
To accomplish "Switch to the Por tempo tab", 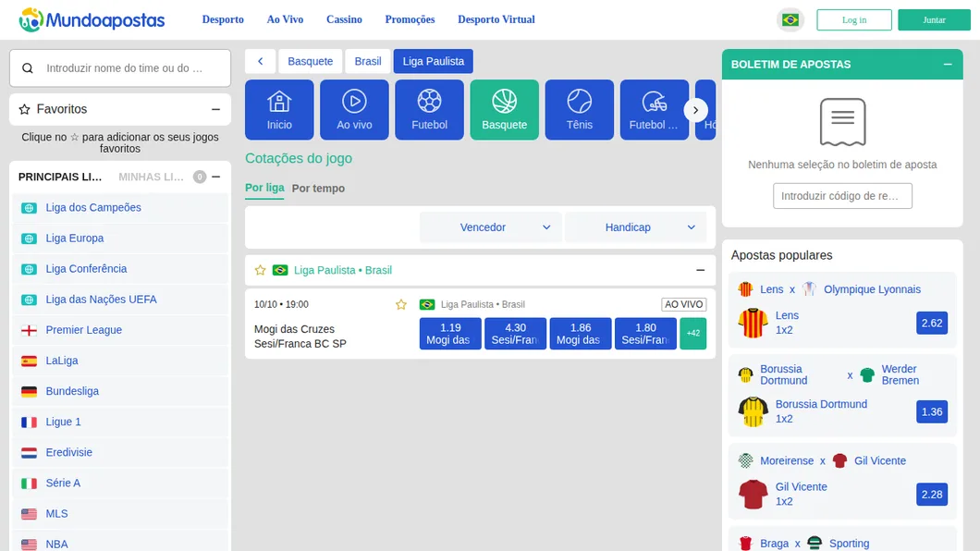I will pos(318,188).
